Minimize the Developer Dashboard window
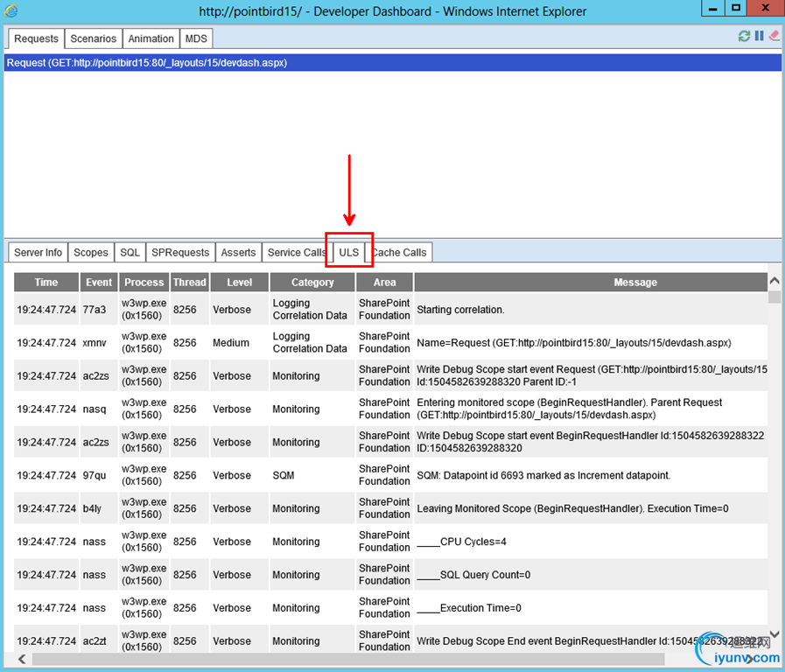Image resolution: width=785 pixels, height=672 pixels. click(713, 9)
